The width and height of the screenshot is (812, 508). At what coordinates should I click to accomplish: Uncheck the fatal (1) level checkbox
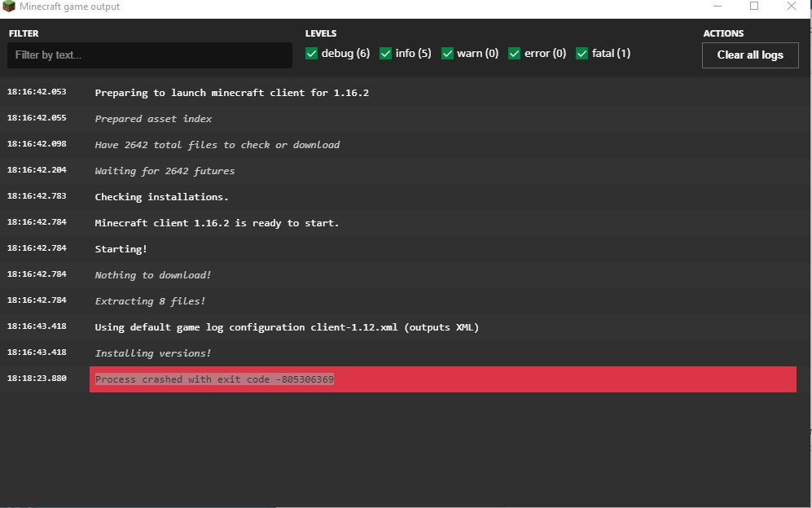tap(582, 54)
